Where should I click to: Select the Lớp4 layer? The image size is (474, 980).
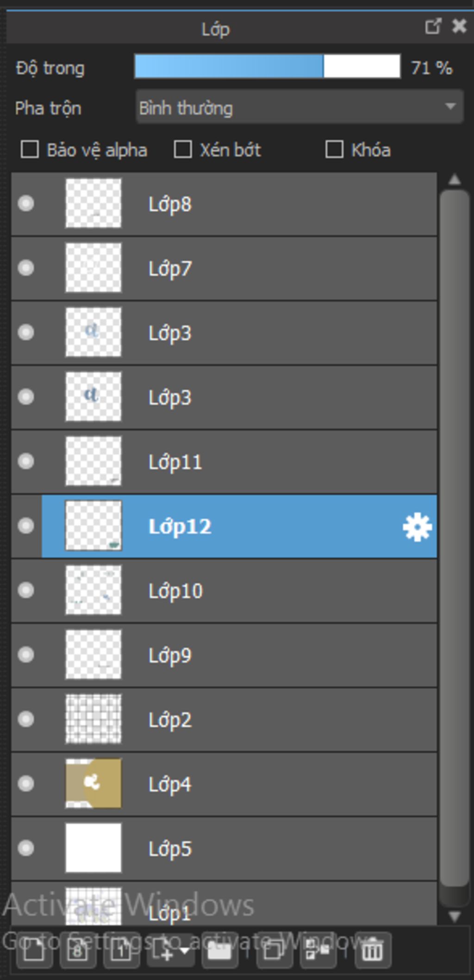(278, 784)
